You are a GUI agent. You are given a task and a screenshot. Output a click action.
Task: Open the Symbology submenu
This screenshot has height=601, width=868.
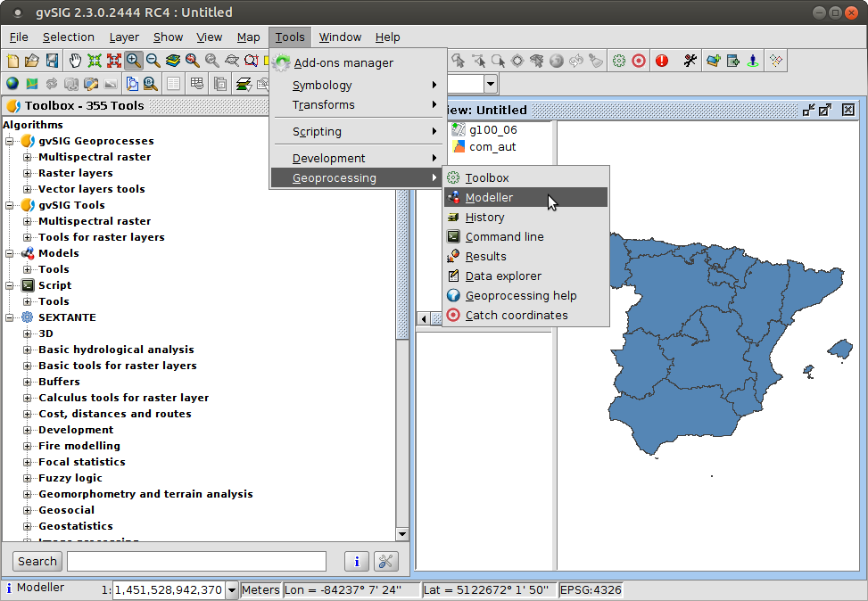coord(322,86)
